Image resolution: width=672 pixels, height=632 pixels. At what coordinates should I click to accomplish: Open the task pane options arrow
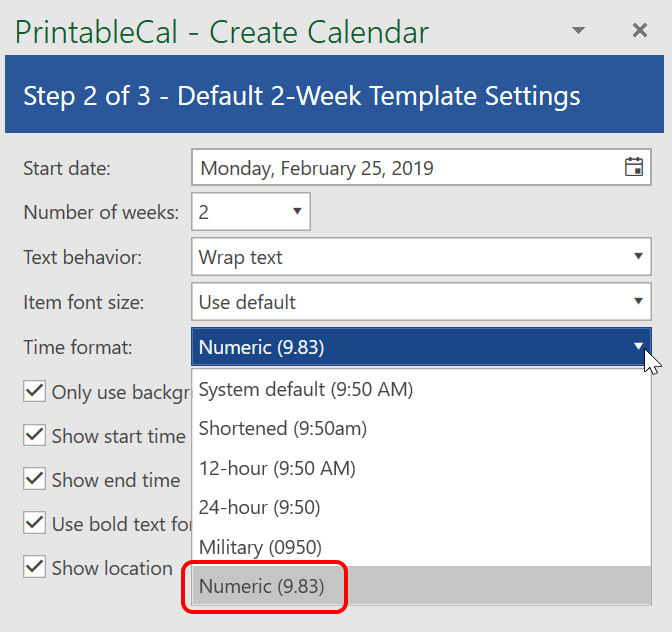point(578,31)
